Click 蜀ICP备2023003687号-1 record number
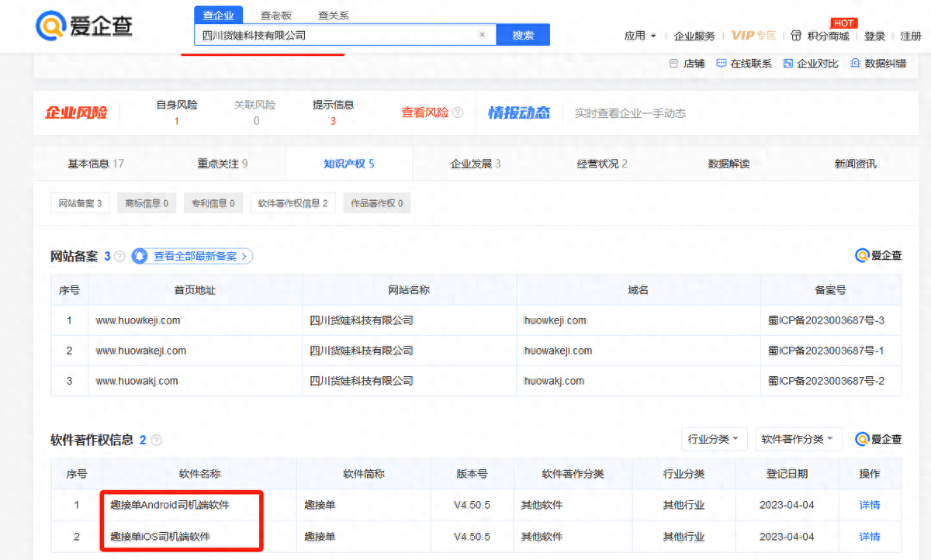The width and height of the screenshot is (931, 560). (826, 351)
